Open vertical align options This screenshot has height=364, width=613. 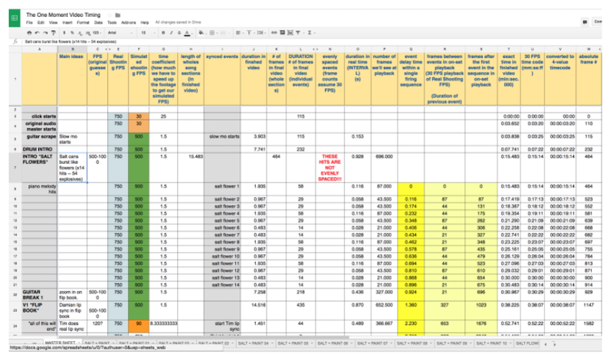pyautogui.click(x=249, y=33)
